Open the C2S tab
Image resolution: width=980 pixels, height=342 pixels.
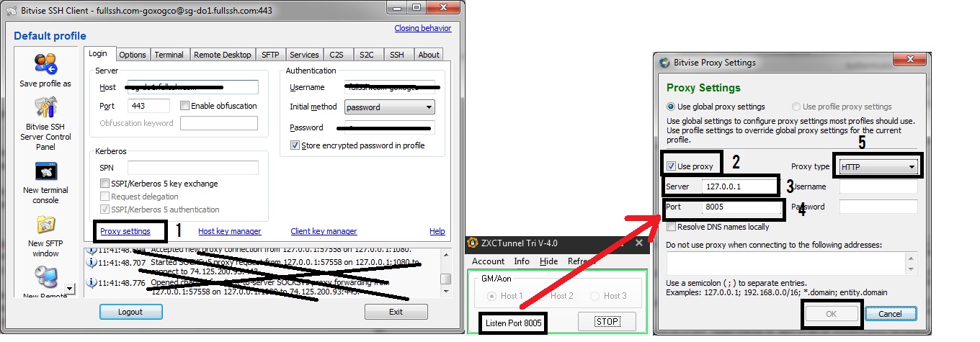click(337, 55)
